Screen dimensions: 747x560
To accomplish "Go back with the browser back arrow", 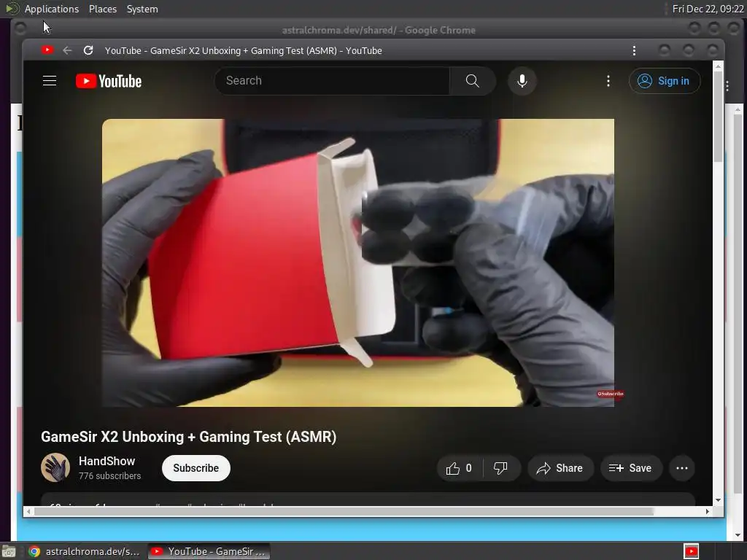I will pyautogui.click(x=67, y=50).
